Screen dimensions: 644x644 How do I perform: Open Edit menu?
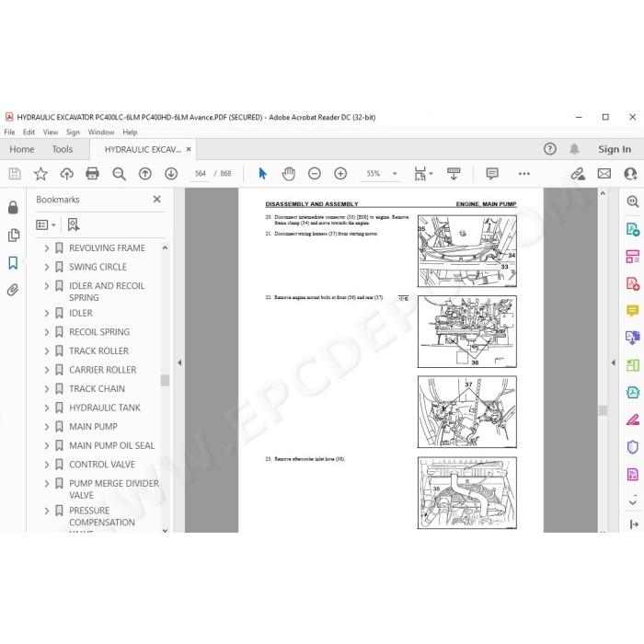tap(29, 132)
